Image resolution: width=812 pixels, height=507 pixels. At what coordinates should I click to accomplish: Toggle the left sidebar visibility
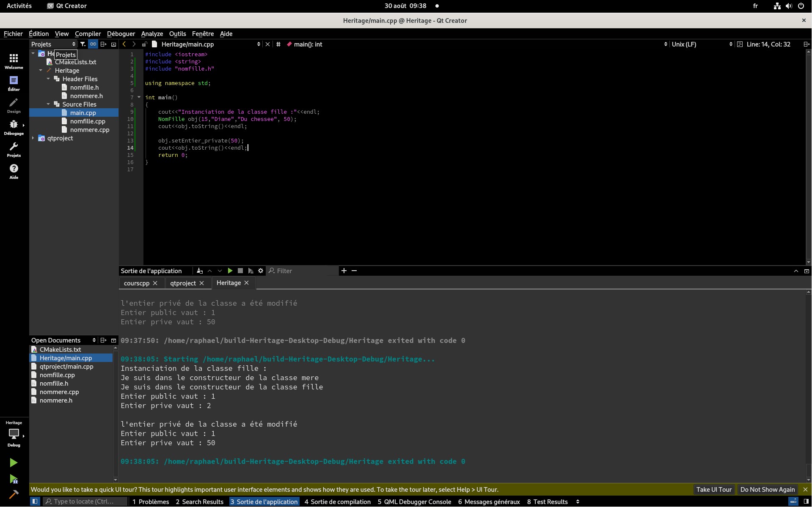tap(35, 502)
